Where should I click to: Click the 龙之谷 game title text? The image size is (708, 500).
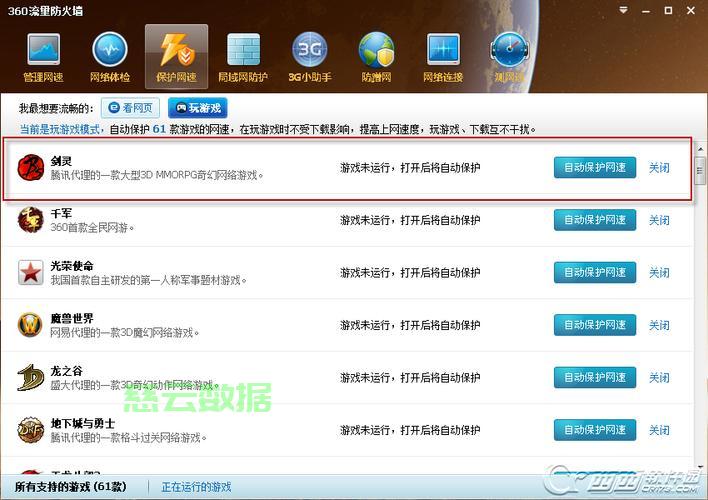point(66,371)
